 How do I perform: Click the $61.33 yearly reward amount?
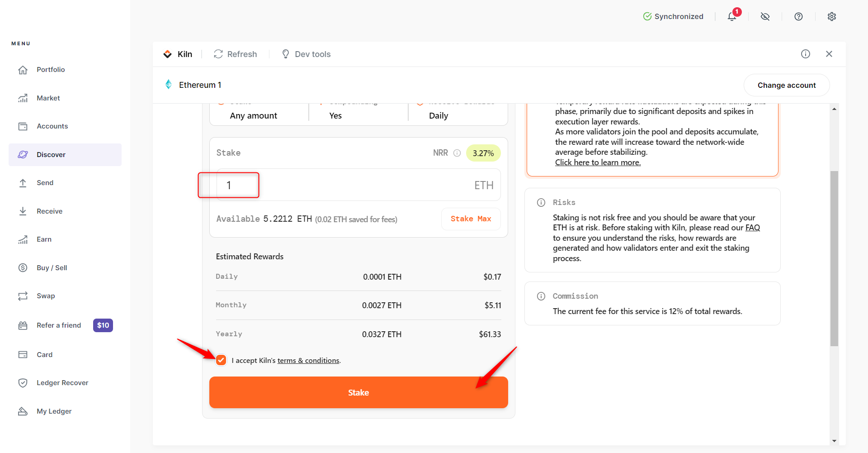click(490, 334)
